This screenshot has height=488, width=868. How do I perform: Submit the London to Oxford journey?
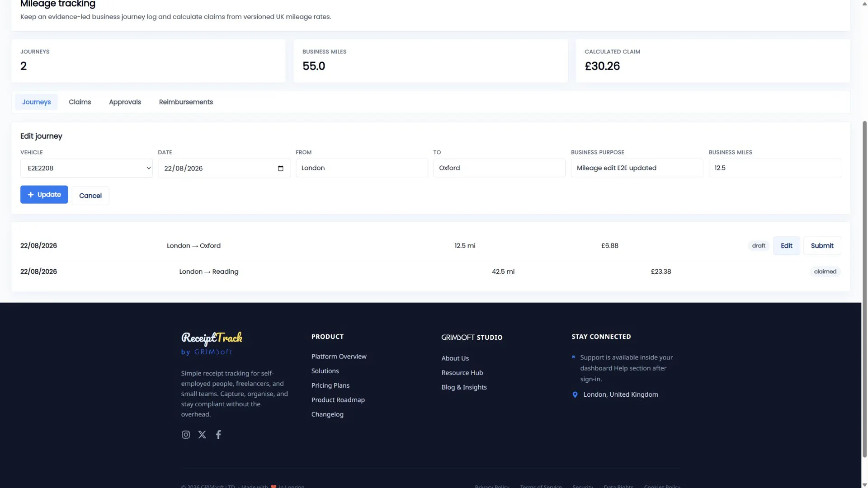coord(822,246)
